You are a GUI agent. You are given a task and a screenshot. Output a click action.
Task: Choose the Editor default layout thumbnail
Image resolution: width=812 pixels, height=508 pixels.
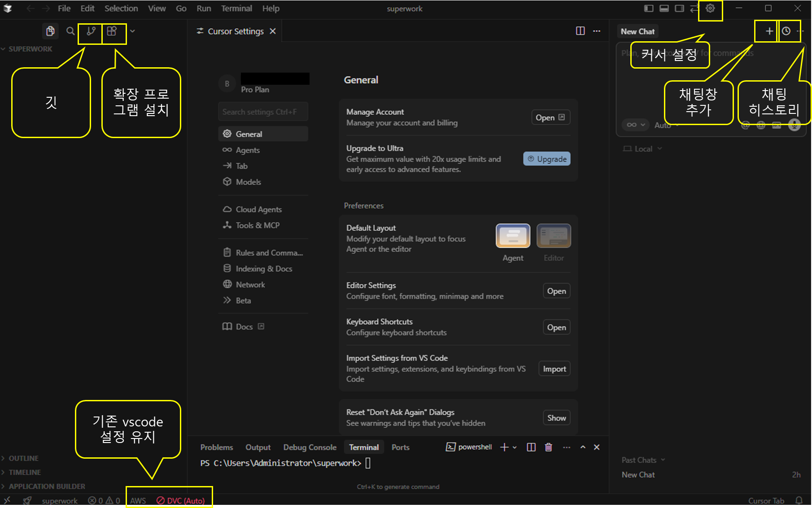554,236
